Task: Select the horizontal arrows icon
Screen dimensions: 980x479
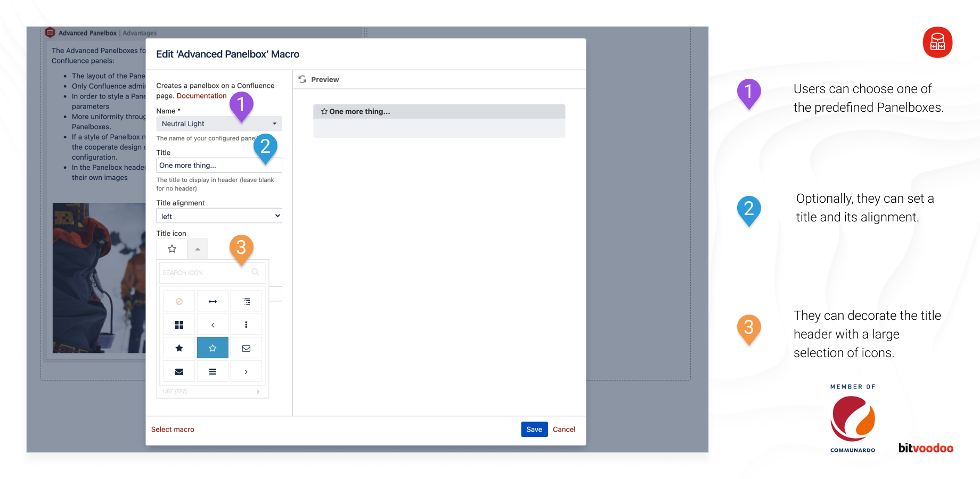Action: click(213, 301)
